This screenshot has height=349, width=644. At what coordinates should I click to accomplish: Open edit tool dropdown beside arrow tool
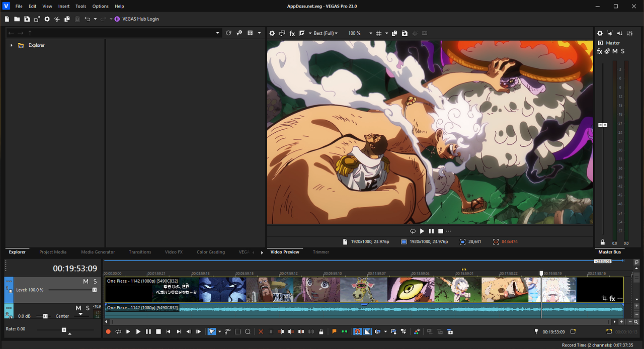click(x=219, y=332)
